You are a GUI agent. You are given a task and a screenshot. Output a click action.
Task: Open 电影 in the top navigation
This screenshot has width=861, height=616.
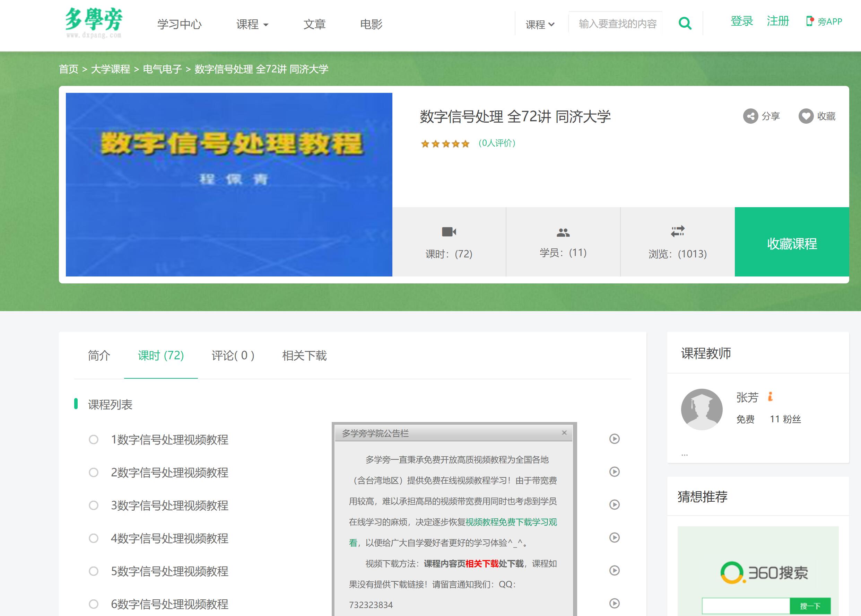(x=371, y=25)
